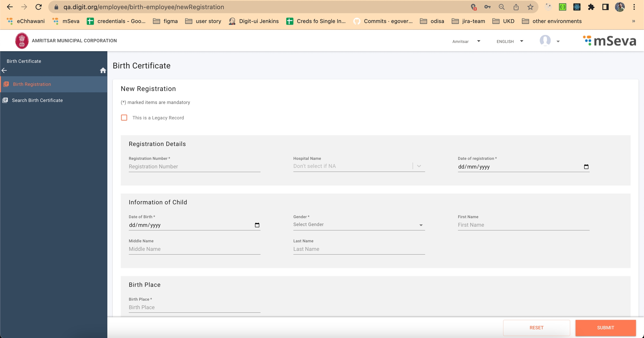The image size is (644, 338).
Task: Click the RESET button
Action: 536,328
